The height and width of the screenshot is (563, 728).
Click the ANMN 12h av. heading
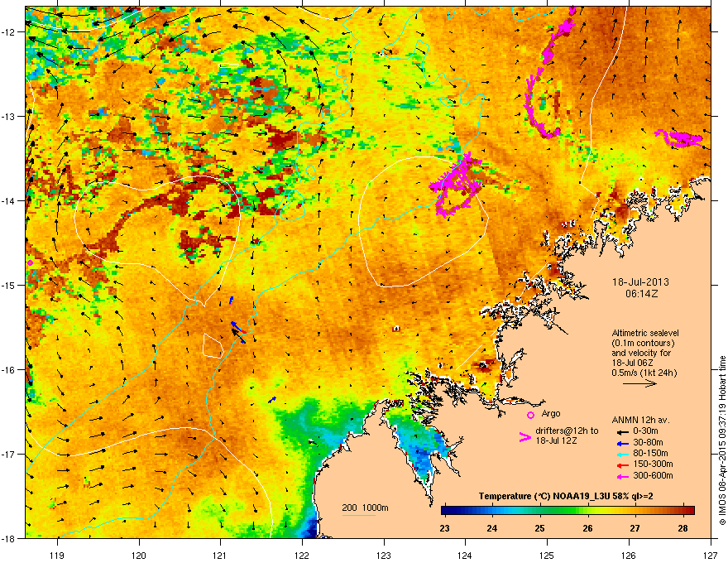coord(640,420)
